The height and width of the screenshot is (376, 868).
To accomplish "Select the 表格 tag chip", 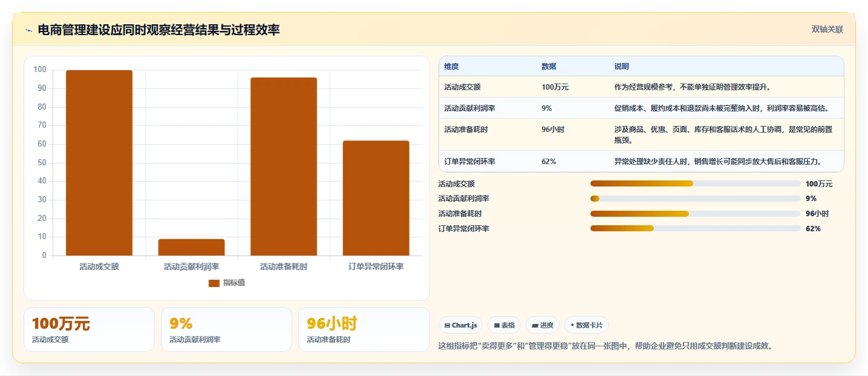I will pyautogui.click(x=504, y=325).
